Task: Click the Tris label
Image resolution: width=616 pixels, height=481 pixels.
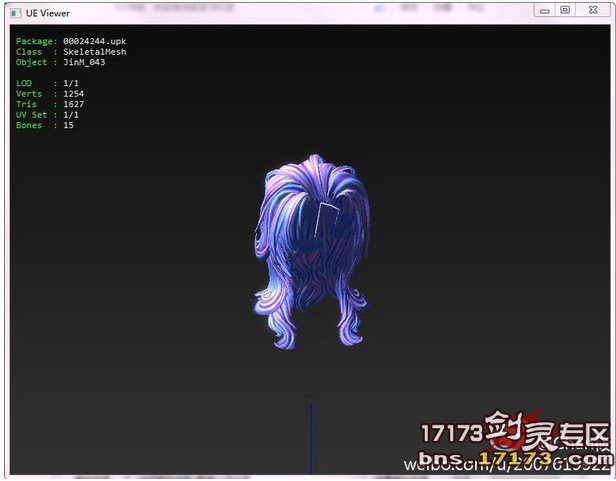Action: (26, 104)
